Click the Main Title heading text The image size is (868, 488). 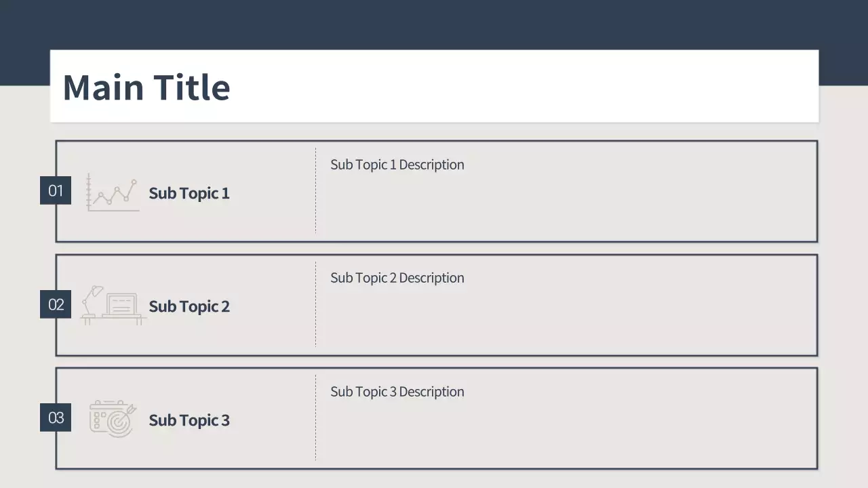click(146, 87)
